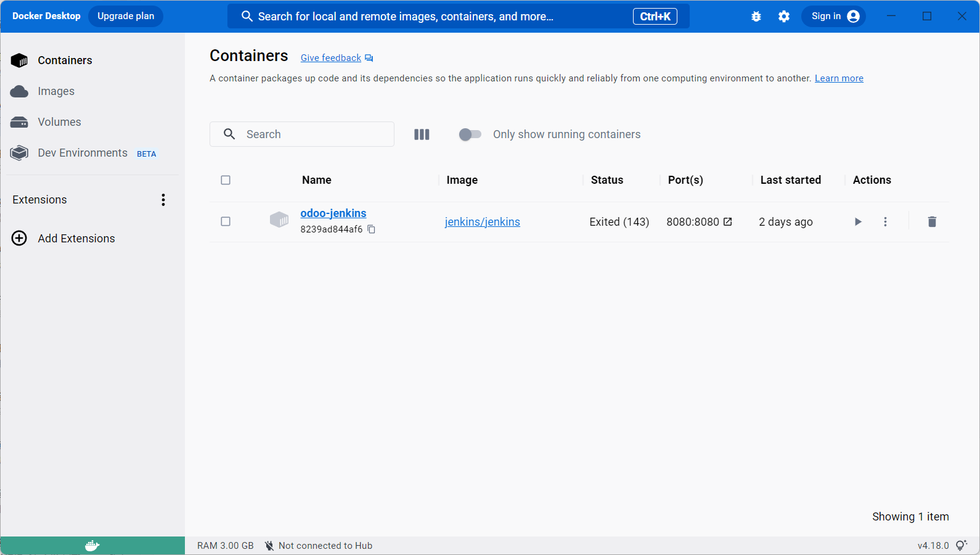Check the odoo-jenkins row checkbox

click(226, 221)
